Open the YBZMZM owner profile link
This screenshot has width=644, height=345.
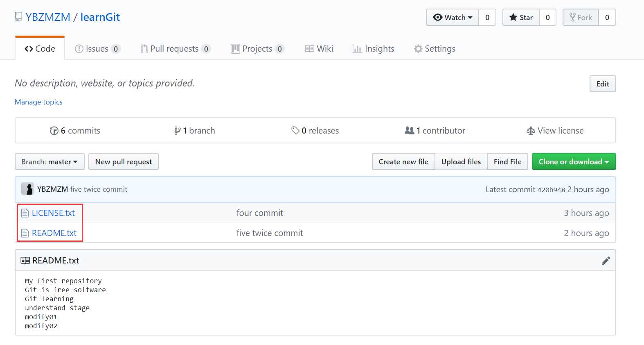click(x=48, y=17)
